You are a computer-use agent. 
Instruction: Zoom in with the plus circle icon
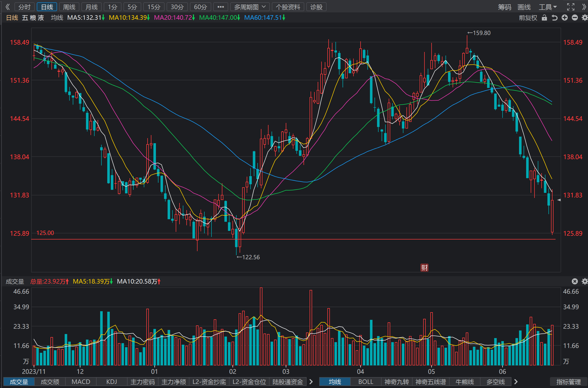(x=565, y=18)
